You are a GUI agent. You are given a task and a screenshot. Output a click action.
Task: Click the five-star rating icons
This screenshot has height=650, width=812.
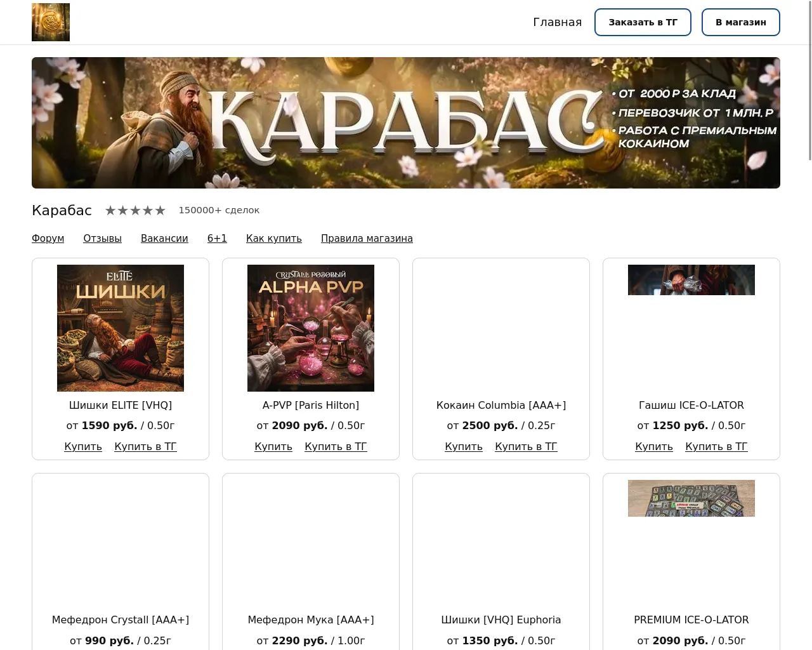pyautogui.click(x=135, y=210)
